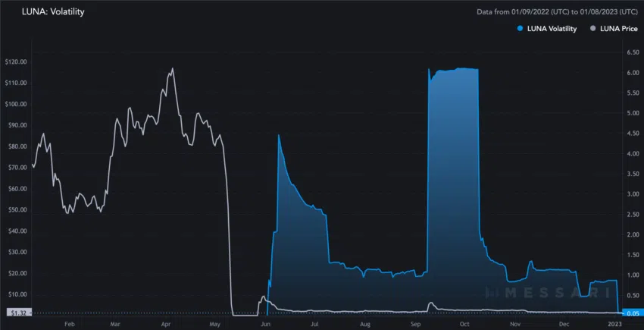Click the gray LUNA Price legend dot
The height and width of the screenshot is (330, 644).
tap(592, 29)
